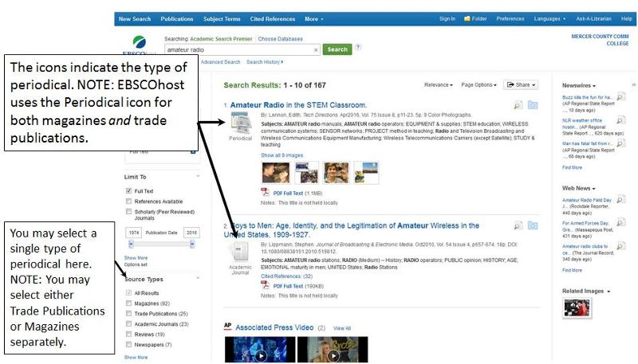
Task: Click the Academic Journal icon for Boys to Men result
Action: point(240,252)
